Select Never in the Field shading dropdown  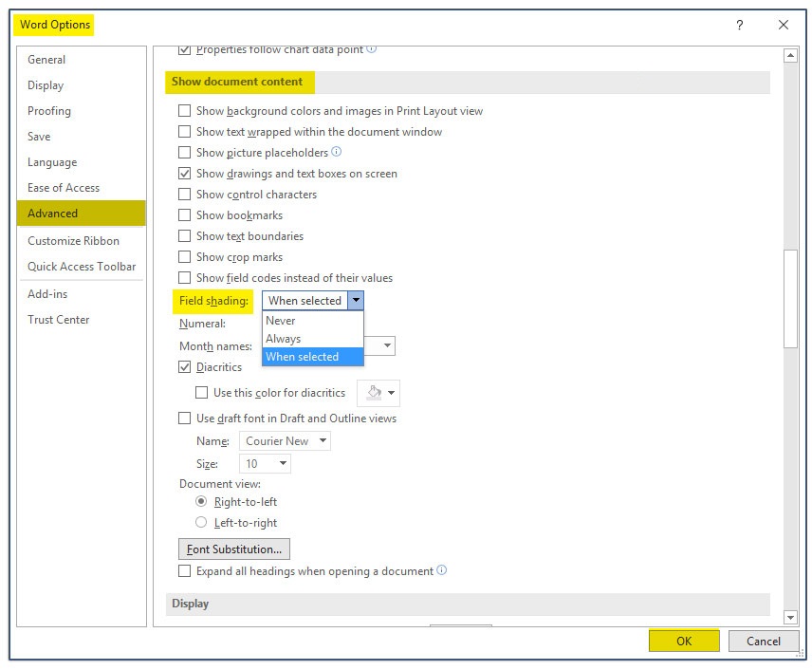[281, 321]
